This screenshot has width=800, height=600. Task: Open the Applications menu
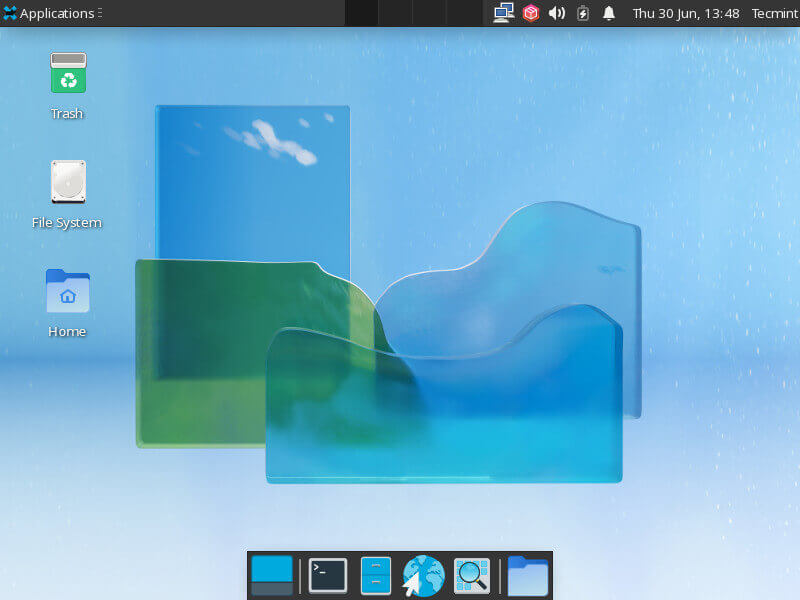(x=53, y=13)
